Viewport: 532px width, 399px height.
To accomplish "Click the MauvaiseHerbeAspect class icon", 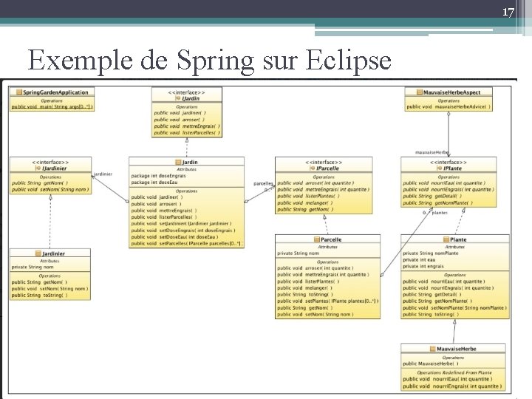I will coord(420,92).
